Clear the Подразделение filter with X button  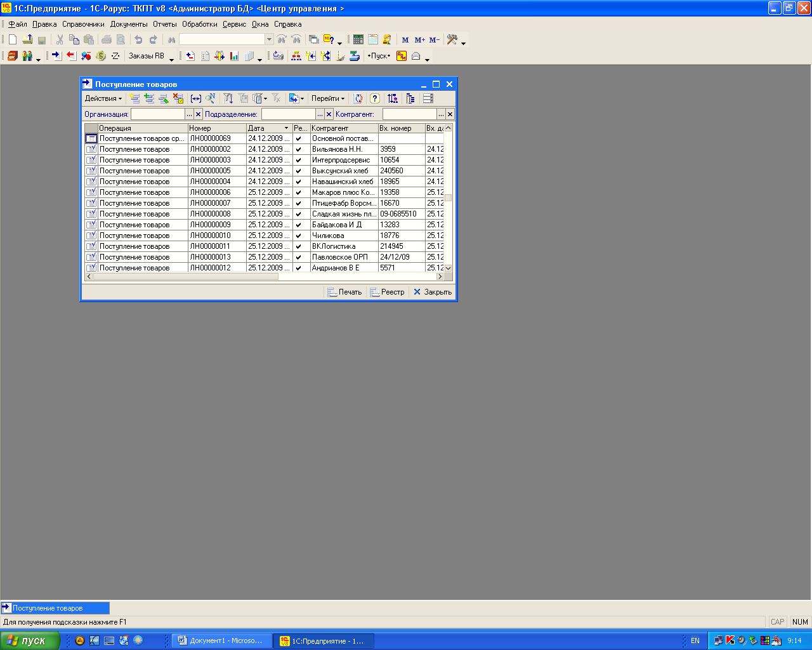tap(329, 114)
